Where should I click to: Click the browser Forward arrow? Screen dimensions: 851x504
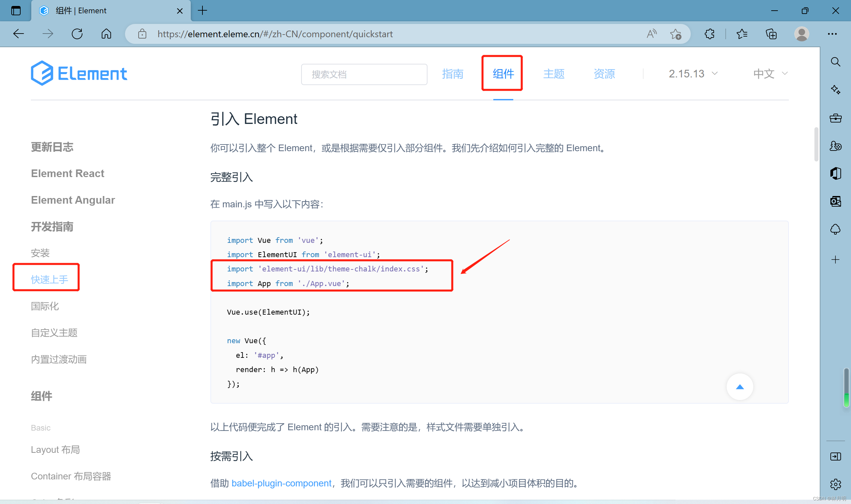point(48,34)
